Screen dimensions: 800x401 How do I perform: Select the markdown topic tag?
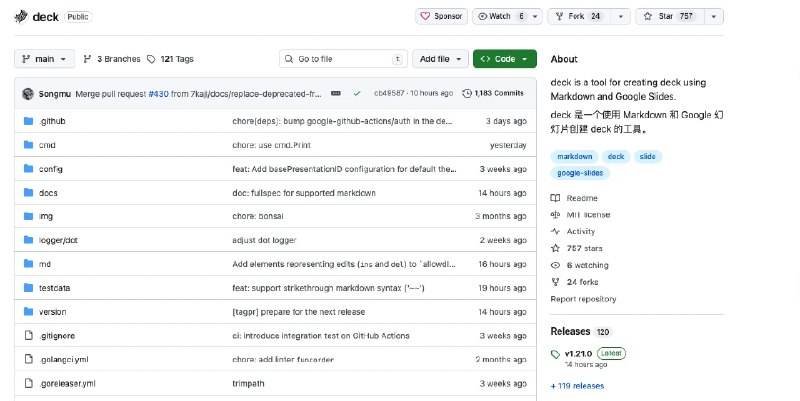point(574,157)
